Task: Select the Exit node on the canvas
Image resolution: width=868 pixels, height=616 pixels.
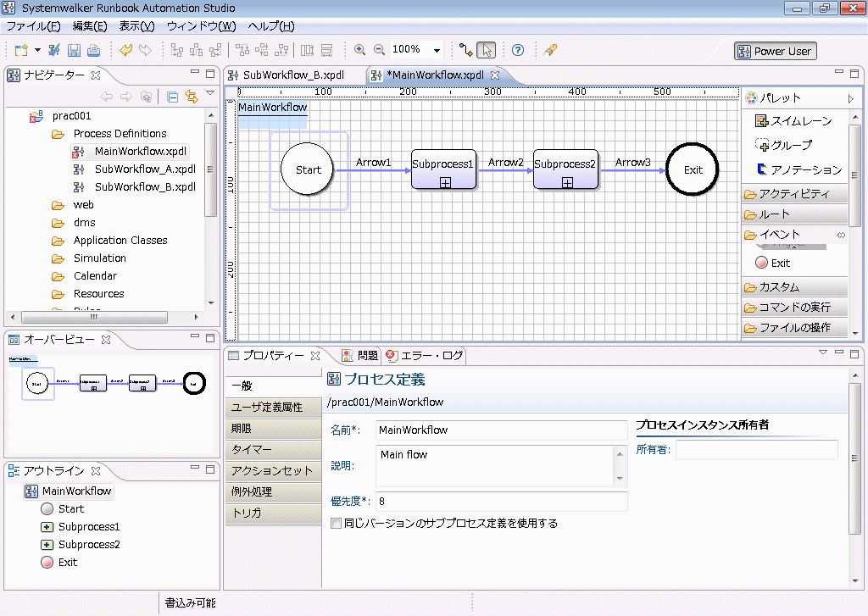Action: [x=692, y=169]
